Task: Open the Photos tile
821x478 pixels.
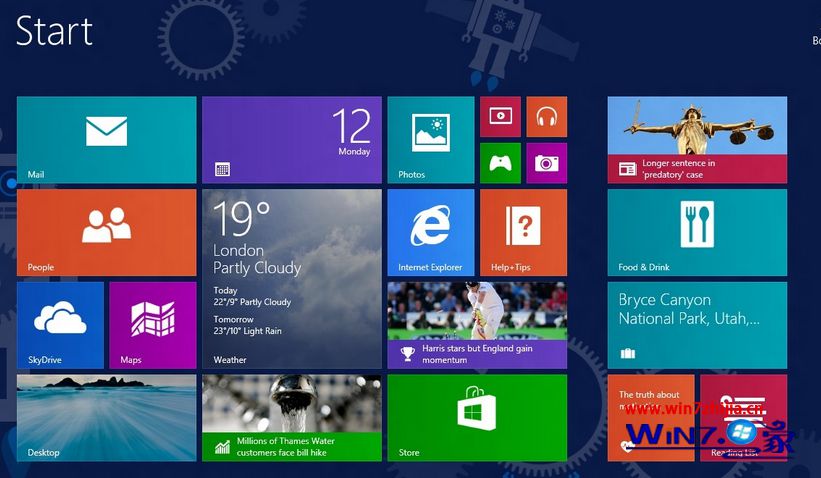Action: point(431,140)
